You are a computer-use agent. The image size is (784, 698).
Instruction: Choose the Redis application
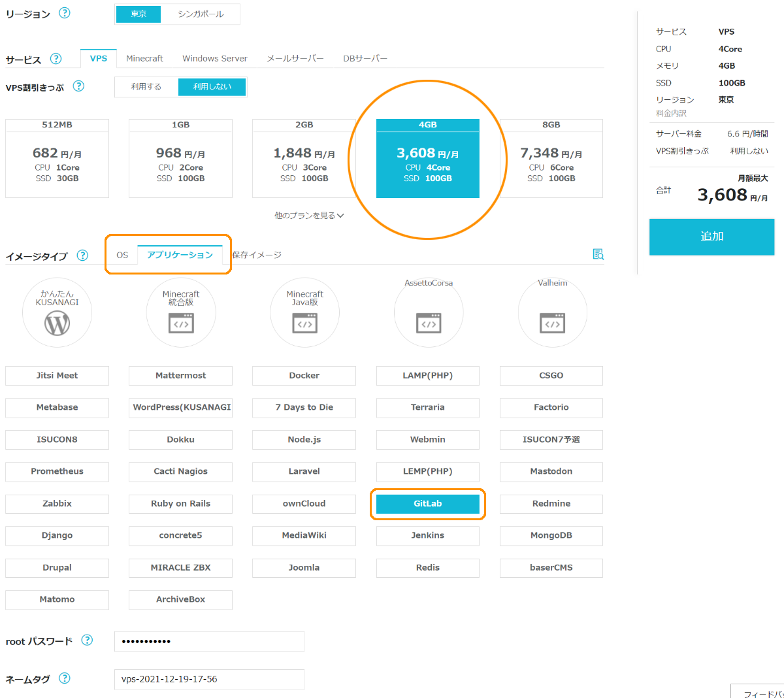tap(428, 568)
